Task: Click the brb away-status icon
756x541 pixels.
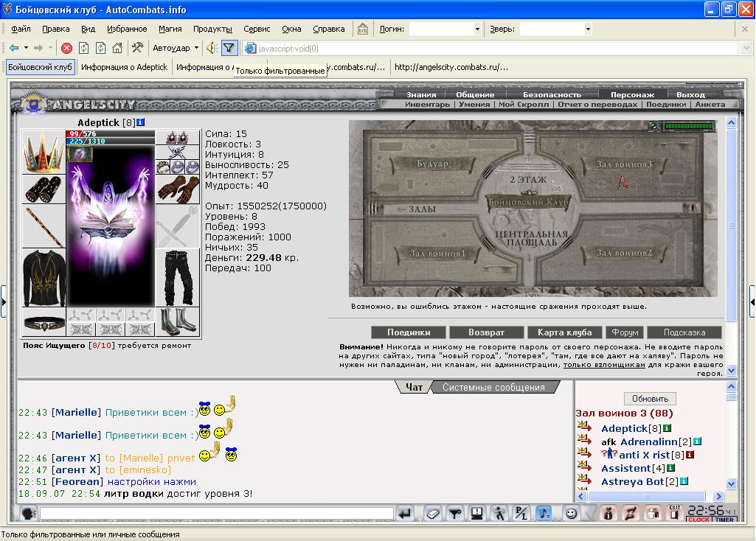Action: (363, 29)
